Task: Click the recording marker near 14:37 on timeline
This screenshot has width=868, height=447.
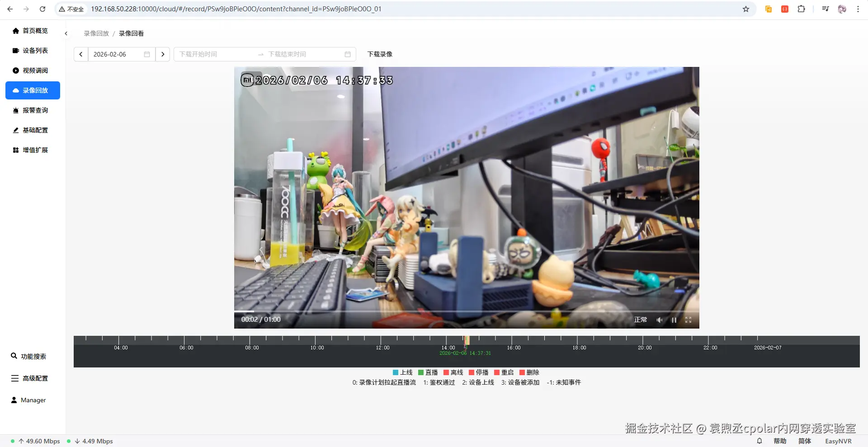Action: click(467, 340)
